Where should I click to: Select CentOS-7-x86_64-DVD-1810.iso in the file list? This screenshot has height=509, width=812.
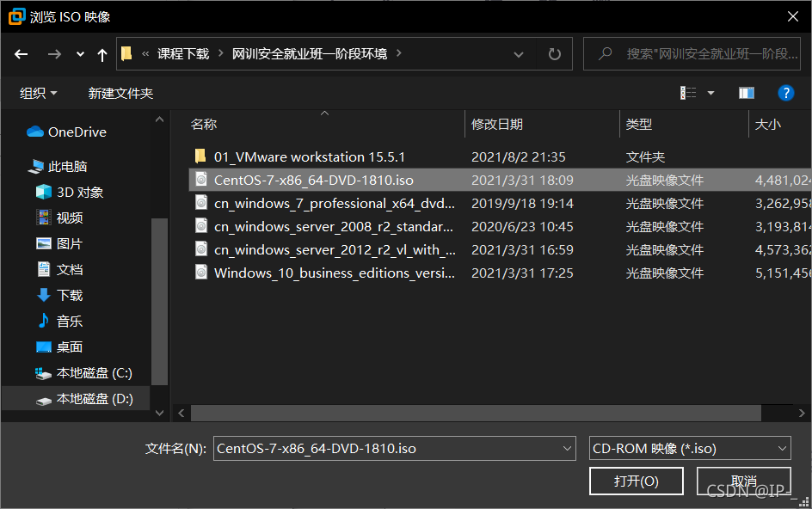(314, 181)
